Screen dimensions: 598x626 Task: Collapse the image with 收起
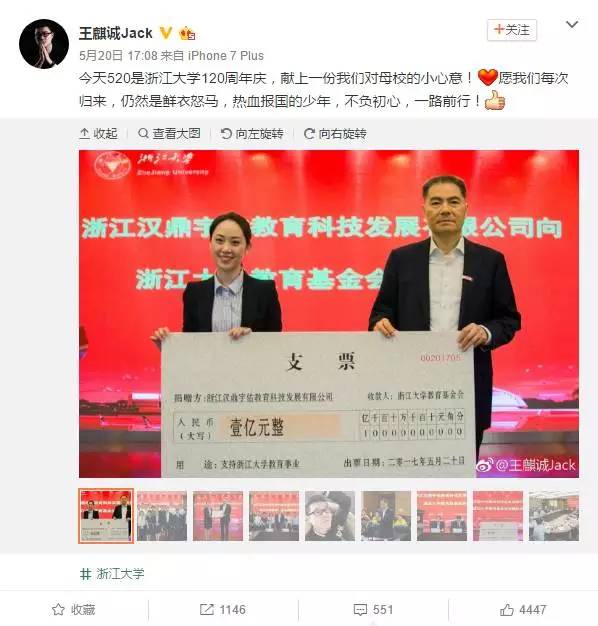tap(99, 133)
